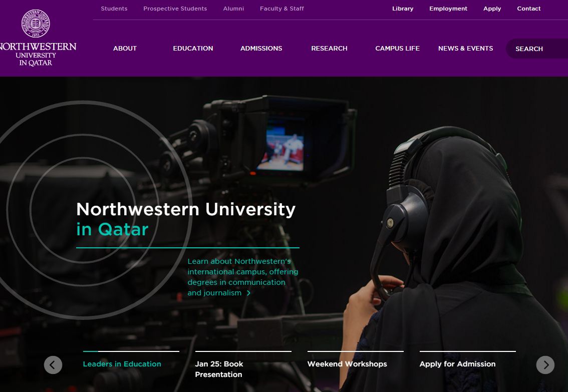Click the 'Northwestern University in Qatar' headline
Viewport: 568px width, 392px height.
pos(186,219)
